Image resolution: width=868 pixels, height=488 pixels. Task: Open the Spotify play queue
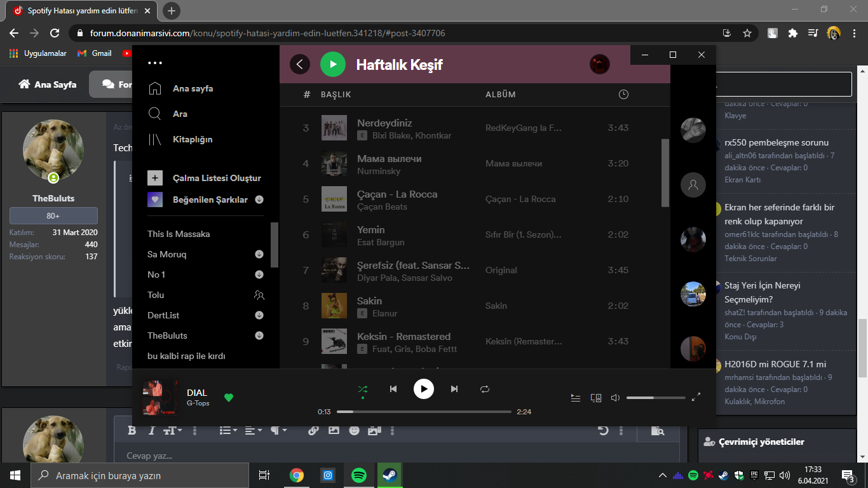pos(576,398)
